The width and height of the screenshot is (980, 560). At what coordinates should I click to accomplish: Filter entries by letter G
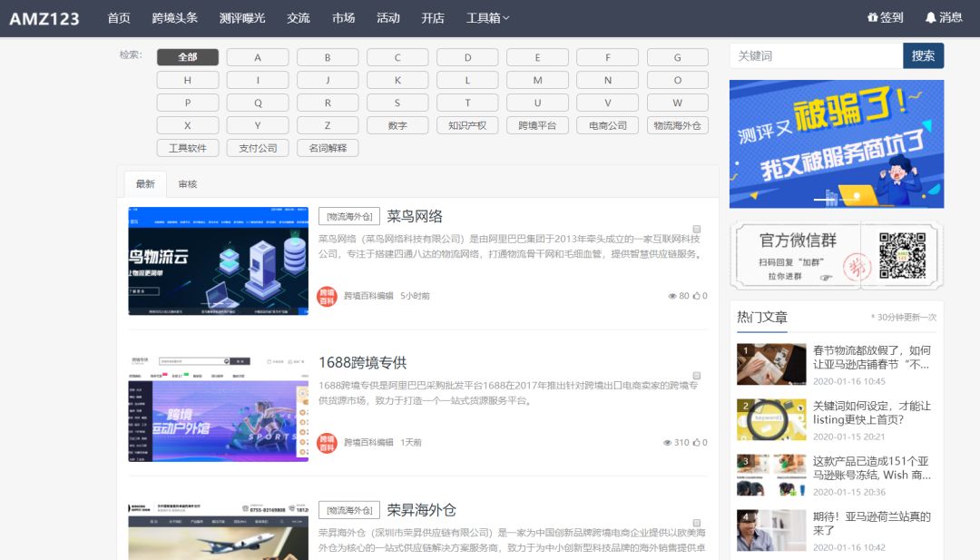coord(678,57)
